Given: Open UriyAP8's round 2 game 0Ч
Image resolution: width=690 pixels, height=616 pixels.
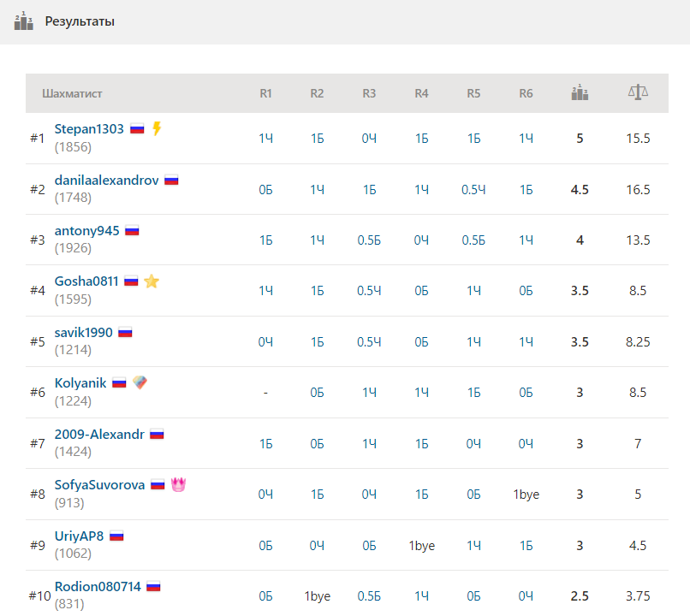Looking at the screenshot, I should pos(317,545).
